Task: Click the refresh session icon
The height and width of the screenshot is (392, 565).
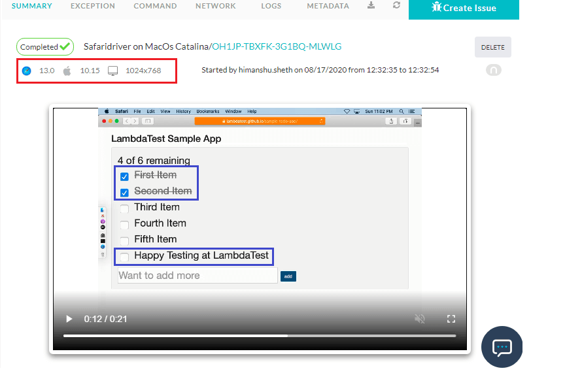Action: (397, 6)
